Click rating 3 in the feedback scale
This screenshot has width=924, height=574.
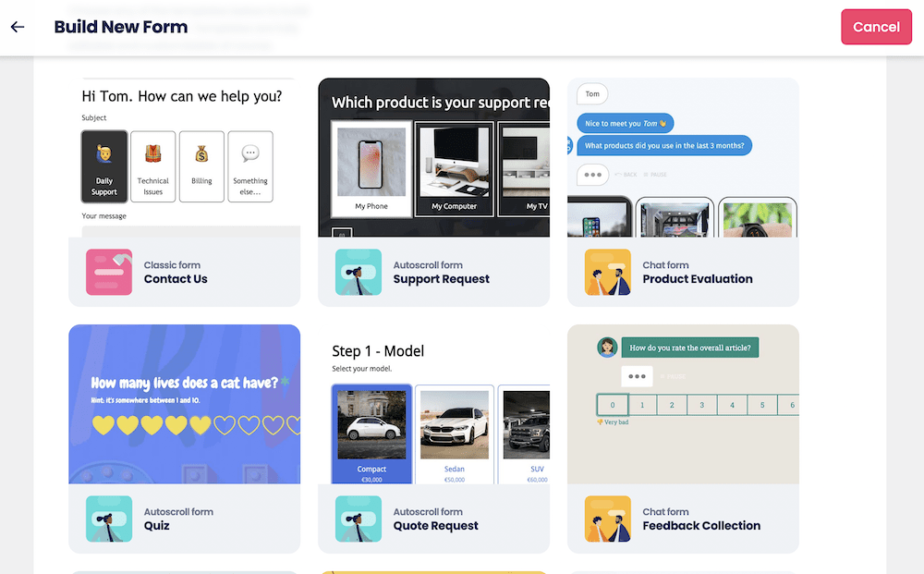coord(702,405)
